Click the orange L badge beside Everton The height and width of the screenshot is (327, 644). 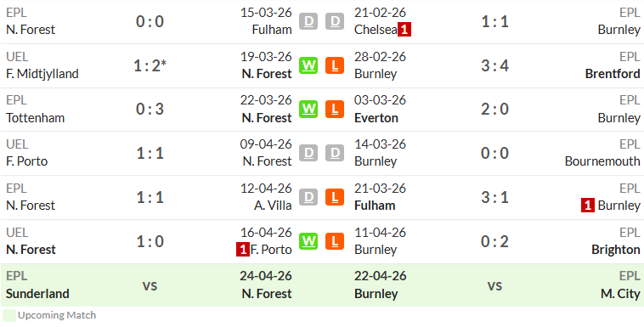point(335,110)
